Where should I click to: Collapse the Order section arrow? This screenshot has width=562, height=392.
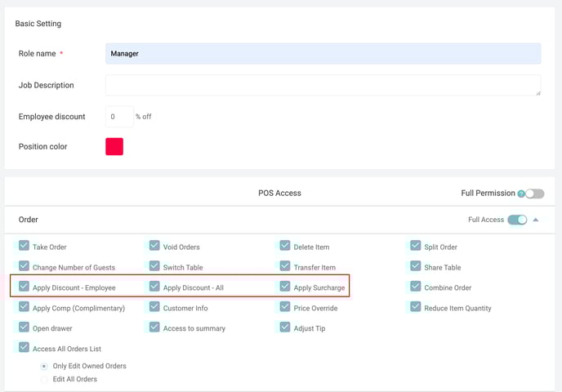pyautogui.click(x=536, y=220)
